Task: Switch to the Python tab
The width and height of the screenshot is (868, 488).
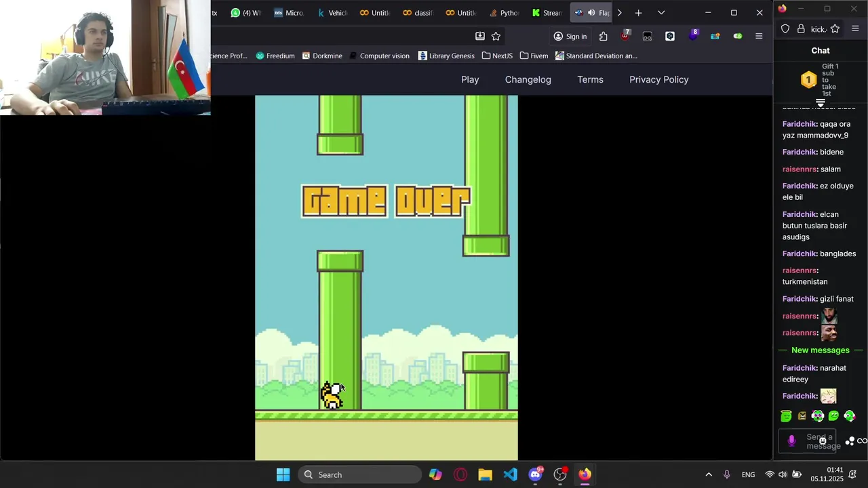Action: (x=503, y=13)
